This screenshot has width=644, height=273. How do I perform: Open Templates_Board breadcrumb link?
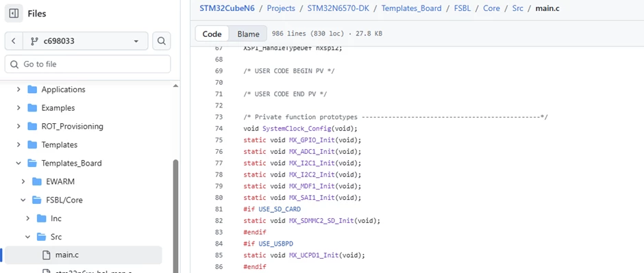(412, 8)
